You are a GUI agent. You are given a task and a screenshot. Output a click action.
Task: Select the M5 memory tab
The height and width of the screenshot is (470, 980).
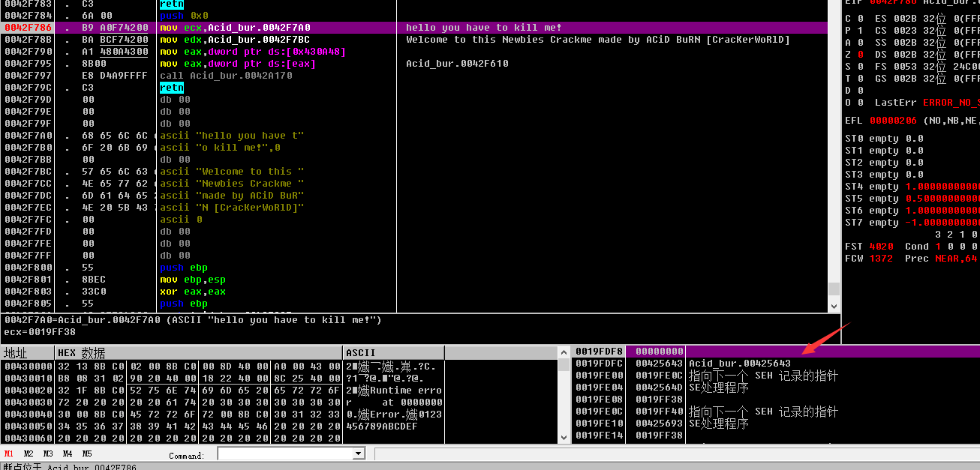point(87,454)
